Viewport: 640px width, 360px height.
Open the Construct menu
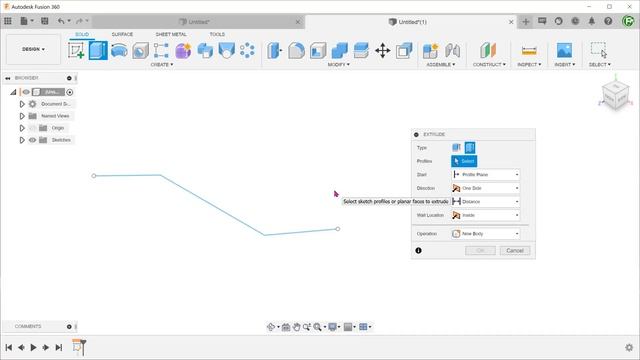coord(489,64)
